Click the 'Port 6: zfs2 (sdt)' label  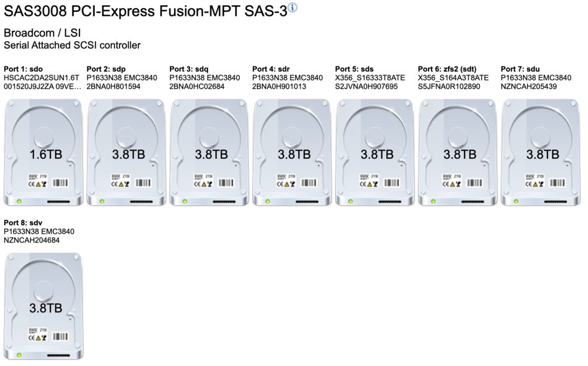[x=447, y=69]
